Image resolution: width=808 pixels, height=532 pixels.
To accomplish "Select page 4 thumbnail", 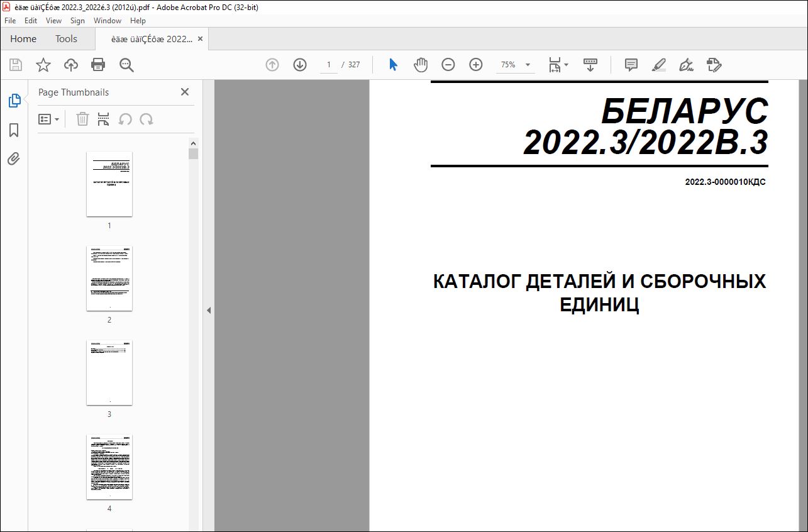I will click(x=109, y=467).
